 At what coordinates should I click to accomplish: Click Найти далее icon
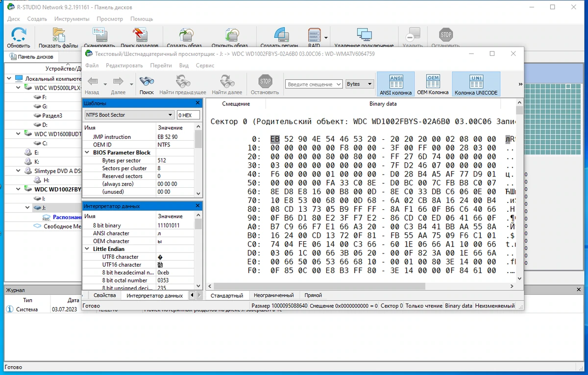[x=227, y=81]
